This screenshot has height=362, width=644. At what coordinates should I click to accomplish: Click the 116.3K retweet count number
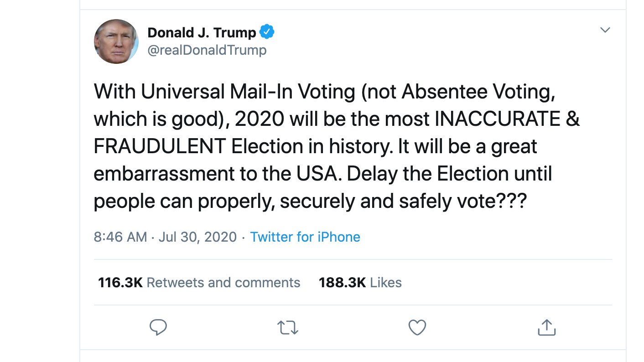click(x=120, y=283)
